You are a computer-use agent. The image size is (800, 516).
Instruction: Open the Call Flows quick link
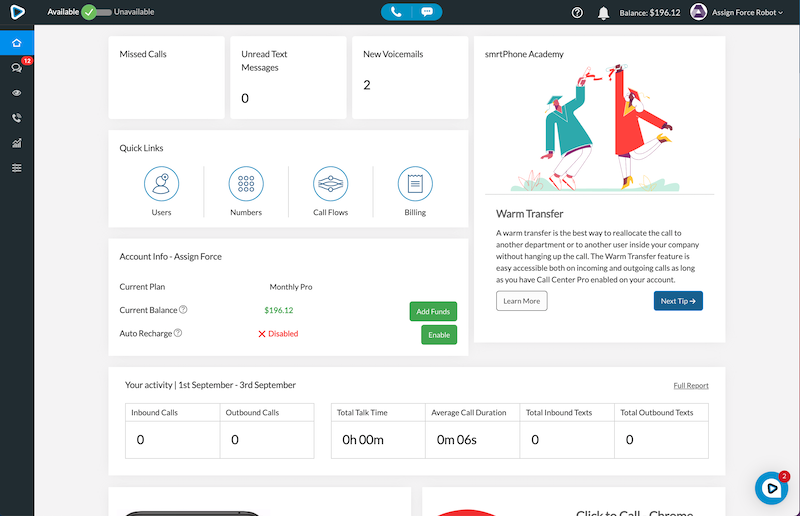(330, 185)
